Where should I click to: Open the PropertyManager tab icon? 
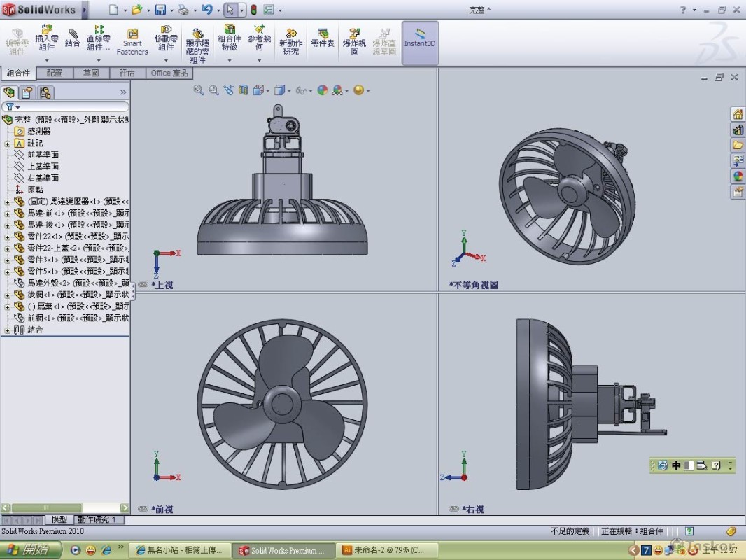click(x=27, y=92)
